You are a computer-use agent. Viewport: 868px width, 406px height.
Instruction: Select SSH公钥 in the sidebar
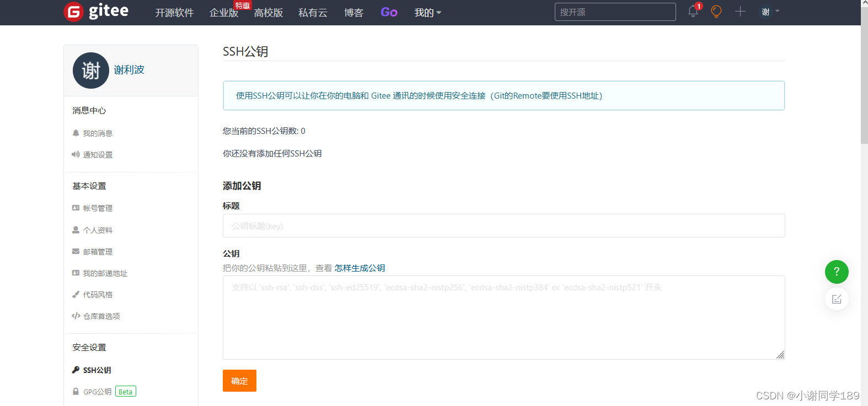pyautogui.click(x=97, y=370)
